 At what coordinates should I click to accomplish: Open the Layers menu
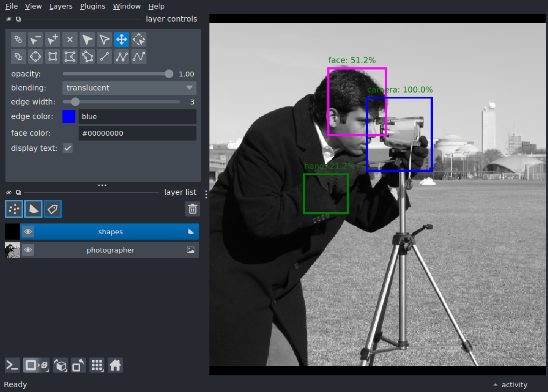point(61,6)
